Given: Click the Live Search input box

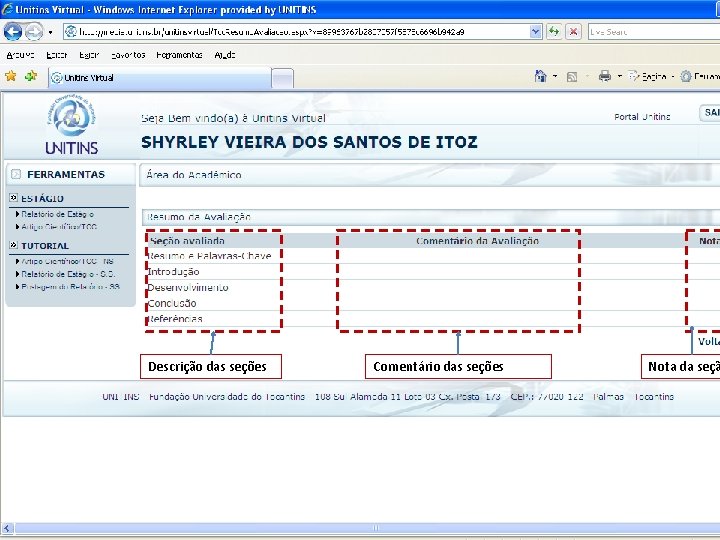Looking at the screenshot, I should coord(654,32).
